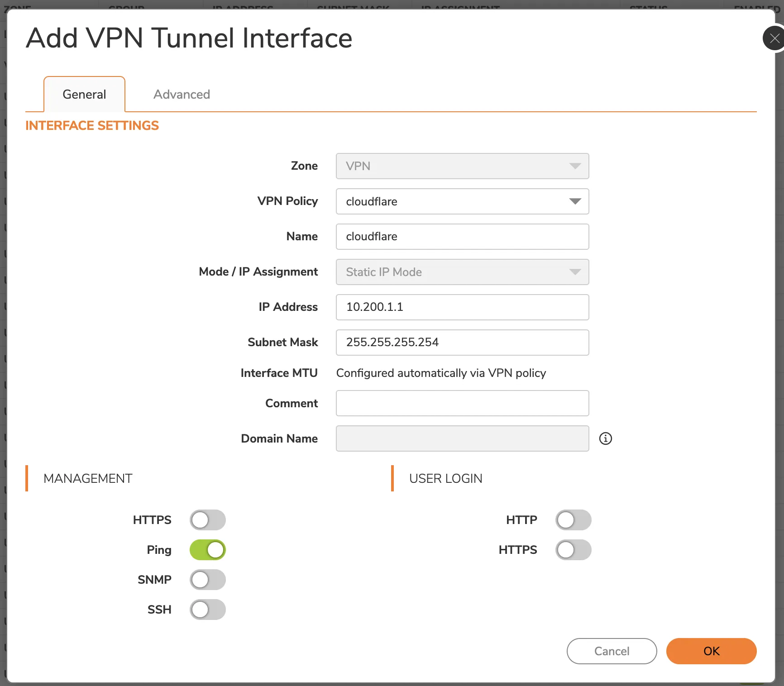Enable HTTPS management access
Image resolution: width=784 pixels, height=686 pixels.
click(x=207, y=520)
